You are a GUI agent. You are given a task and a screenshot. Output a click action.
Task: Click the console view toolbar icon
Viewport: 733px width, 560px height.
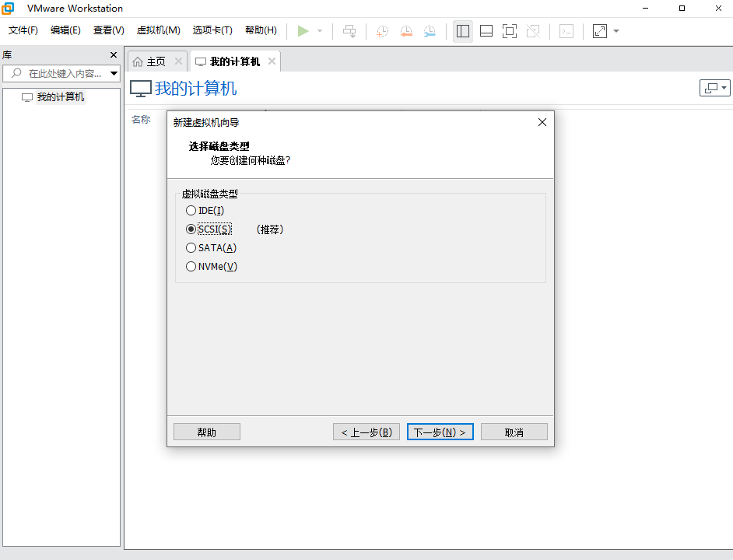pos(566,31)
